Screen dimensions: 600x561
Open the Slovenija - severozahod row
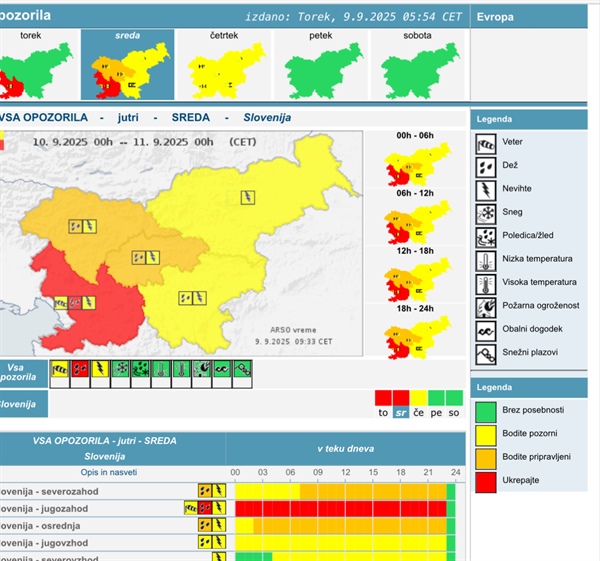pos(113,491)
